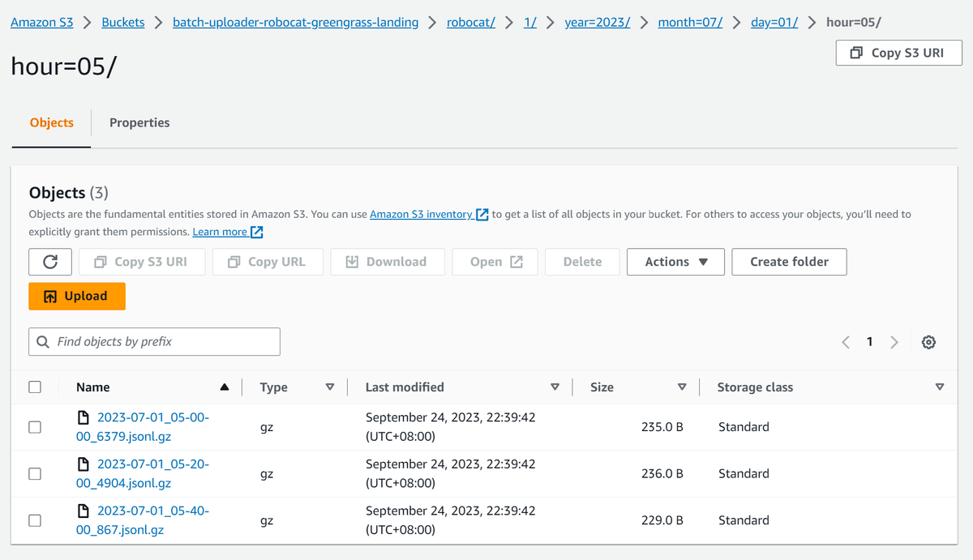Open the Actions dropdown

click(x=675, y=261)
